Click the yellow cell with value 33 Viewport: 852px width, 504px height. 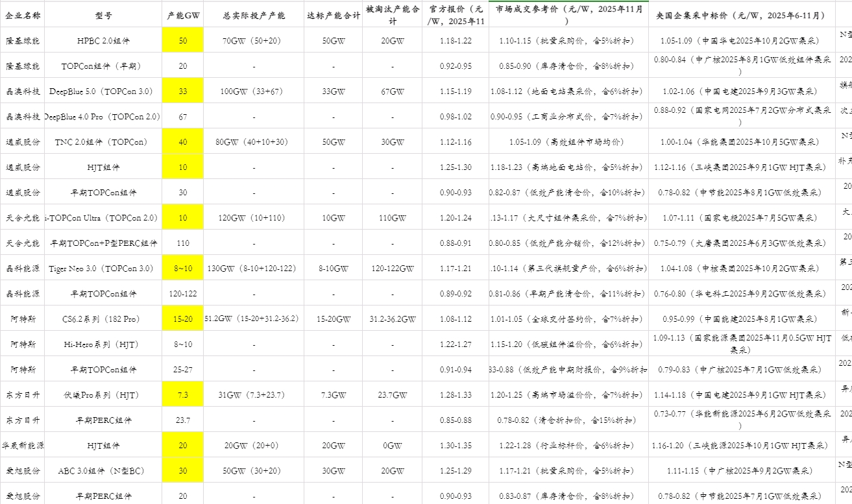click(183, 91)
